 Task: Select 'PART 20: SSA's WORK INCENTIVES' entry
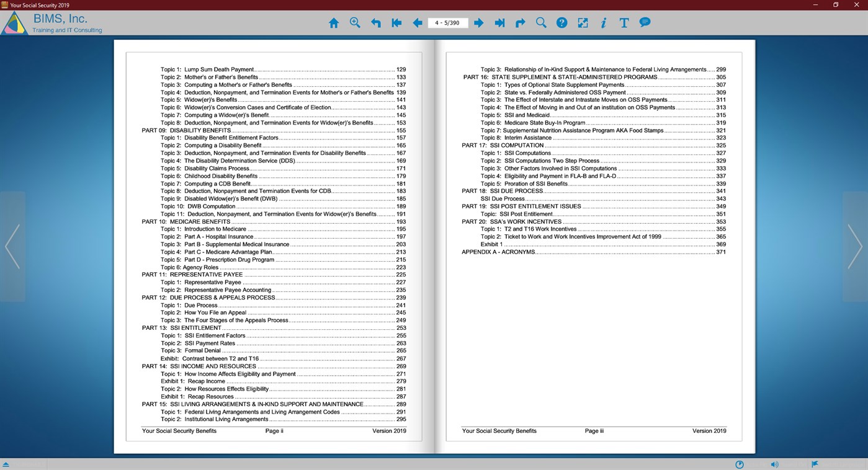594,221
